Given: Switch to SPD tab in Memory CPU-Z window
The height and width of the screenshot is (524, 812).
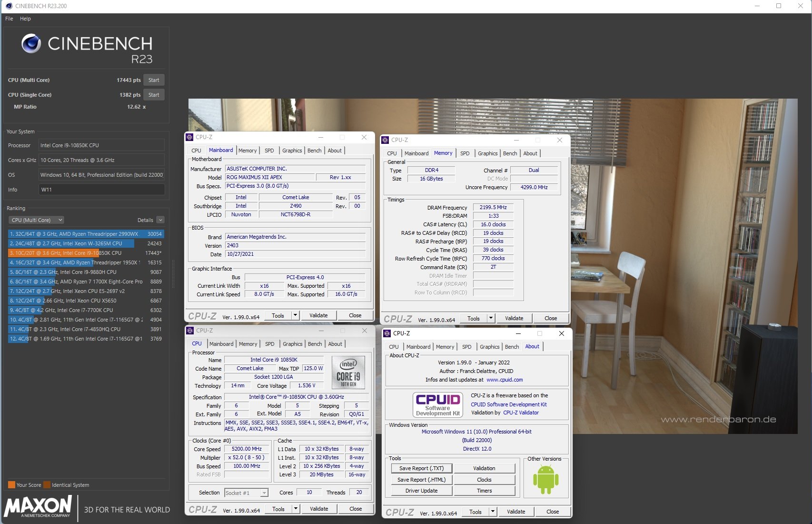Looking at the screenshot, I should coord(465,153).
